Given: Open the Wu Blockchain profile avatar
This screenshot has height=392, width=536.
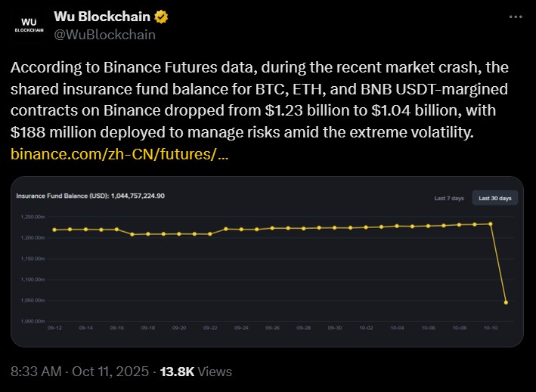Looking at the screenshot, I should coord(30,25).
